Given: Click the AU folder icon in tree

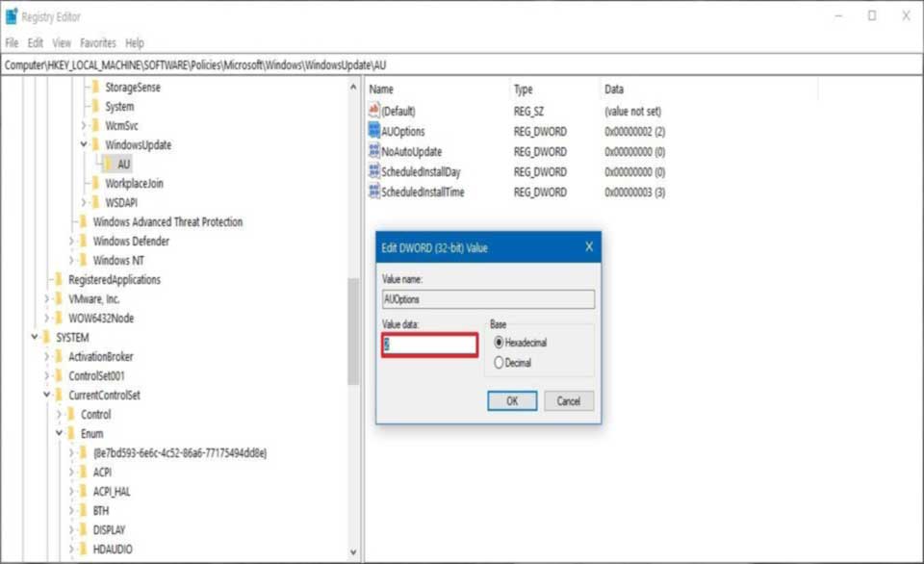Looking at the screenshot, I should point(108,164).
